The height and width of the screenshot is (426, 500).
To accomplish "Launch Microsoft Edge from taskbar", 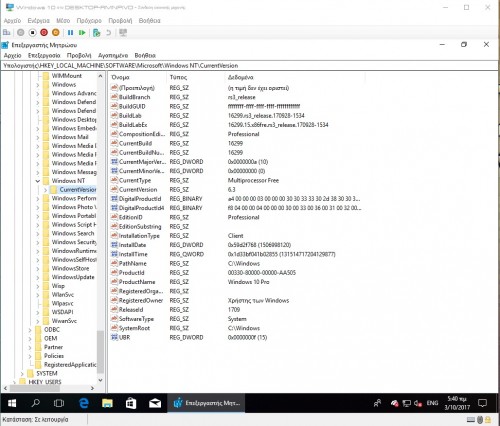I will click(83, 403).
